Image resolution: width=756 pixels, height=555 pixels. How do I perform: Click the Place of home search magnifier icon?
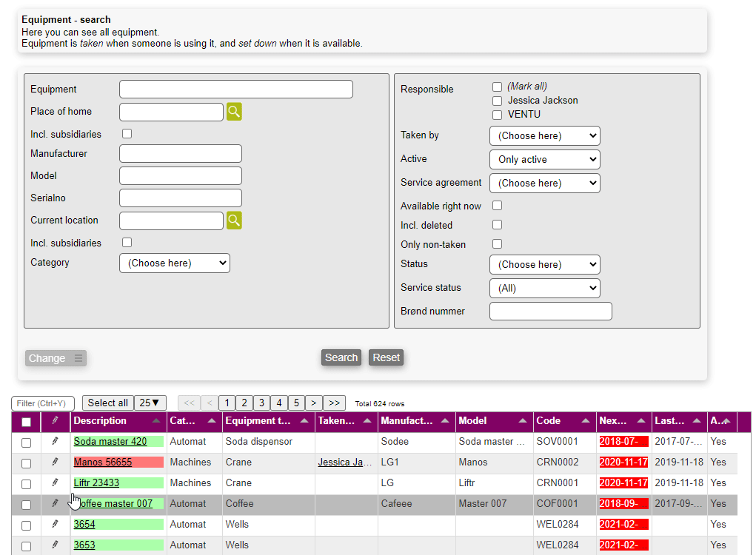234,112
